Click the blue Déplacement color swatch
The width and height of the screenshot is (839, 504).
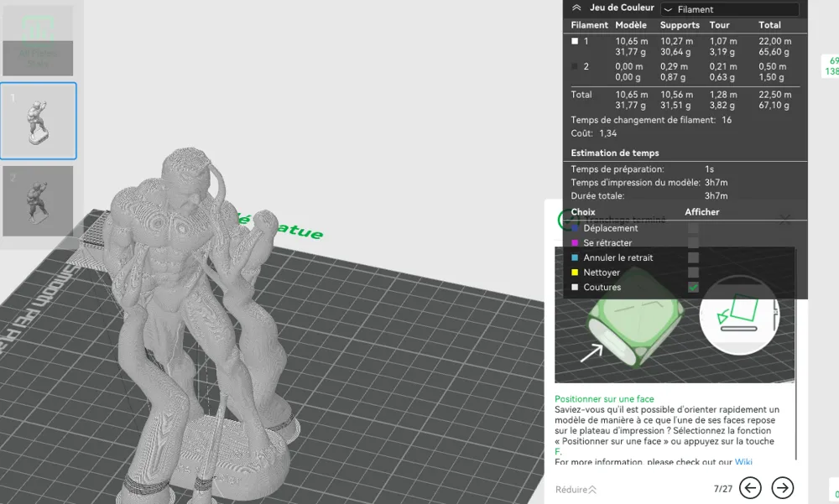coord(575,228)
